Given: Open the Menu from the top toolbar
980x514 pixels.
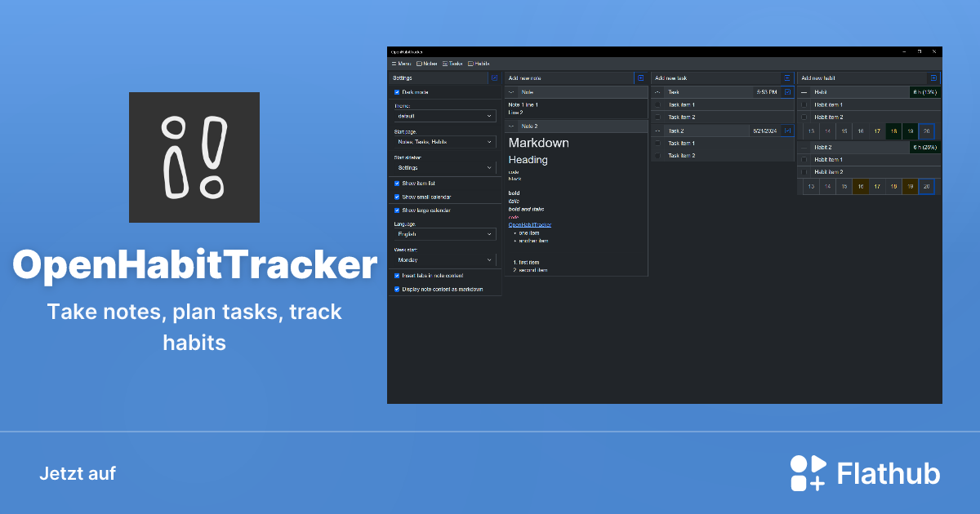Looking at the screenshot, I should [x=400, y=64].
